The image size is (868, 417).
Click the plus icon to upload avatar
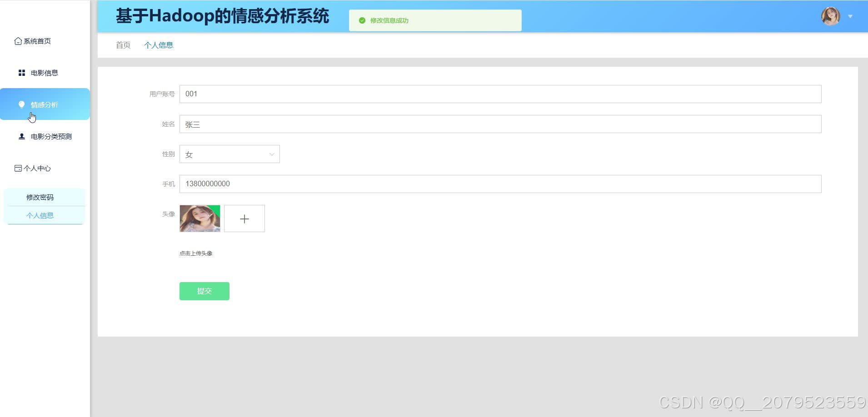coord(244,219)
